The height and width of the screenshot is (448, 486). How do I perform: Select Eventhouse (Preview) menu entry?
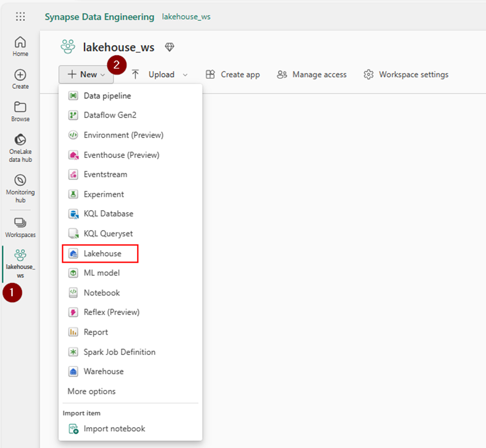coord(131,155)
